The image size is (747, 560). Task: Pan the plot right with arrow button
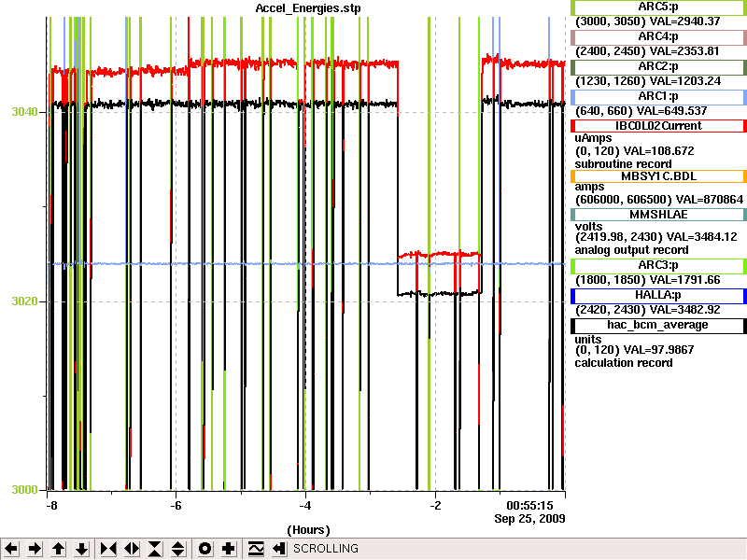(x=35, y=549)
